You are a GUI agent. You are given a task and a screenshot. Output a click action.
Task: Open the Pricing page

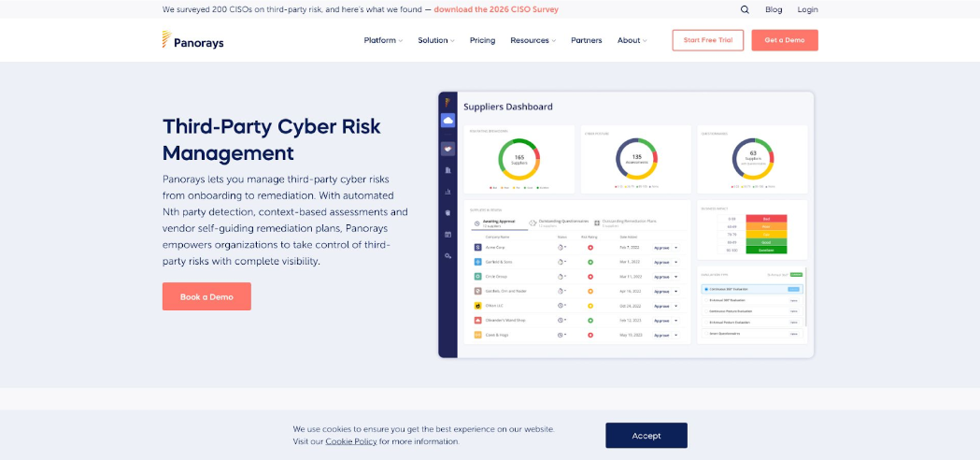482,40
